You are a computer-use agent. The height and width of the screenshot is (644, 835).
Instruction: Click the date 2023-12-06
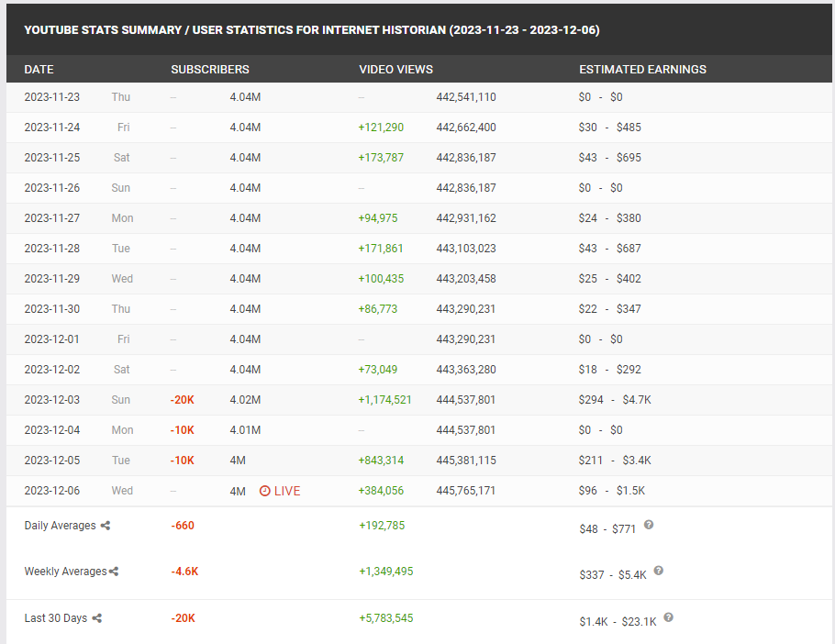(51, 491)
